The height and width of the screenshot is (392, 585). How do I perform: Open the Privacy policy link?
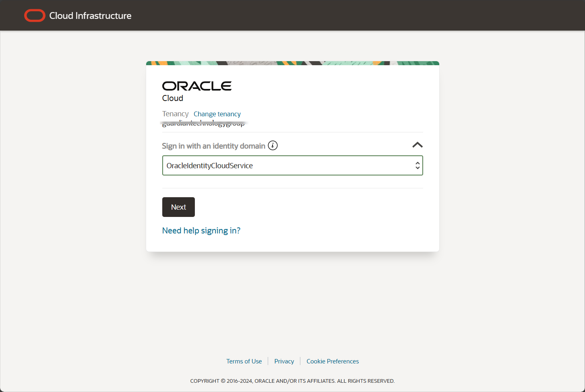tap(284, 361)
